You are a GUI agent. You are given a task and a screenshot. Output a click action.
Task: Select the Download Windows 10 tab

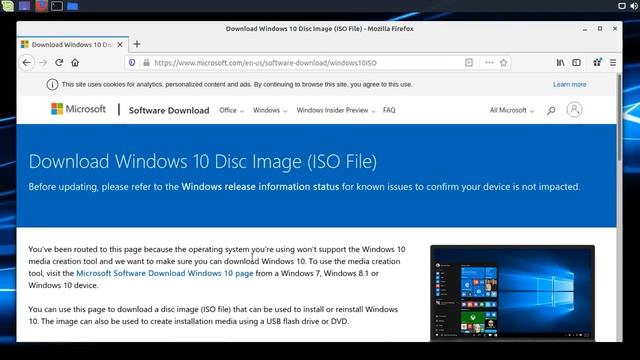click(x=73, y=44)
